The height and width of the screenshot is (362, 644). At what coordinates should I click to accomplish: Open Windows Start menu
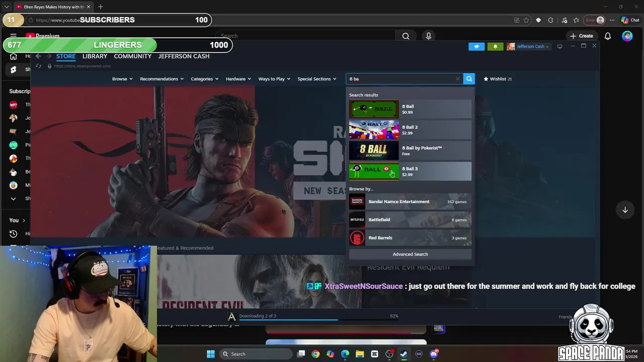(x=211, y=354)
